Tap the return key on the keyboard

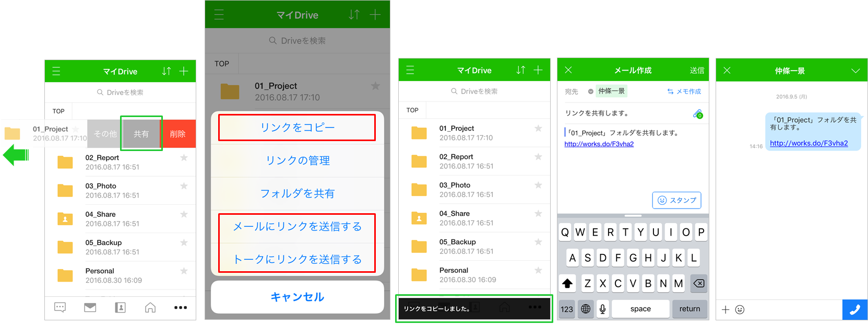click(689, 309)
